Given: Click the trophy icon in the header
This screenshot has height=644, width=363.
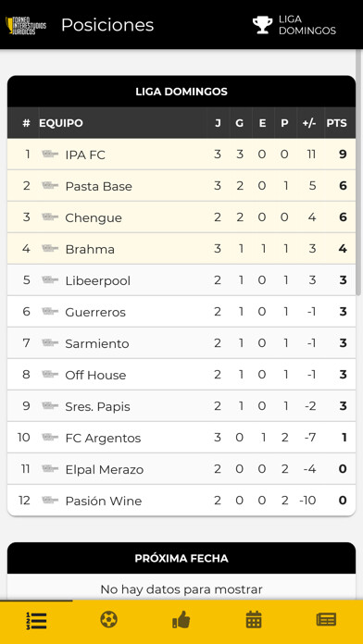Looking at the screenshot, I should (263, 25).
